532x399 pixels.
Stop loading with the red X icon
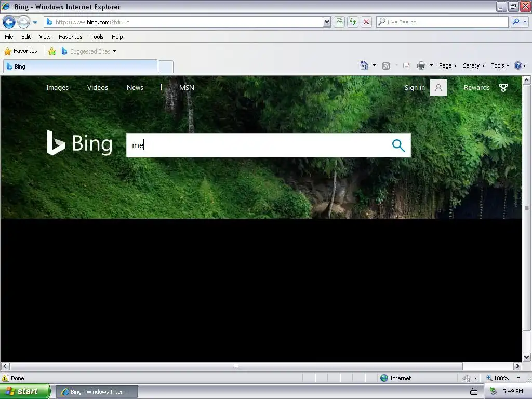click(x=366, y=22)
